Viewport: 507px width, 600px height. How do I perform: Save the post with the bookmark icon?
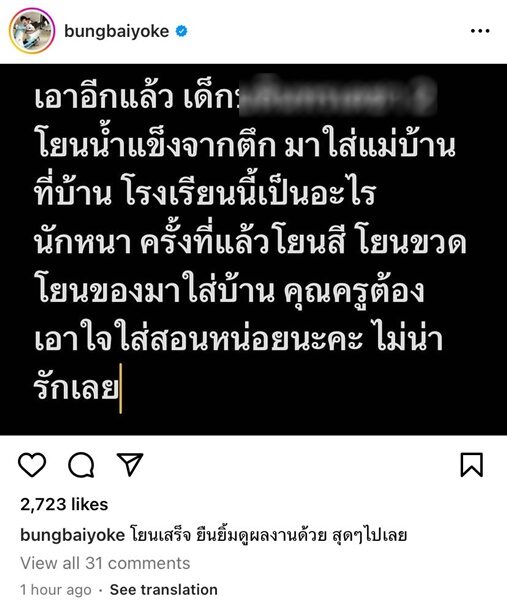point(471,465)
